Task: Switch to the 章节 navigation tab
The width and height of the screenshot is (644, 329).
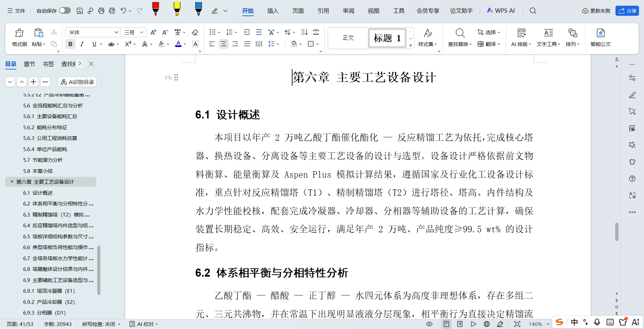Action: 30,64
